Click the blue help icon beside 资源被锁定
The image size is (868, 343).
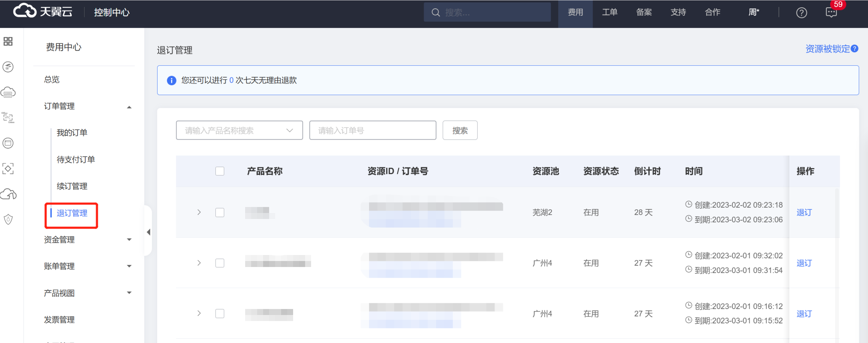[855, 49]
